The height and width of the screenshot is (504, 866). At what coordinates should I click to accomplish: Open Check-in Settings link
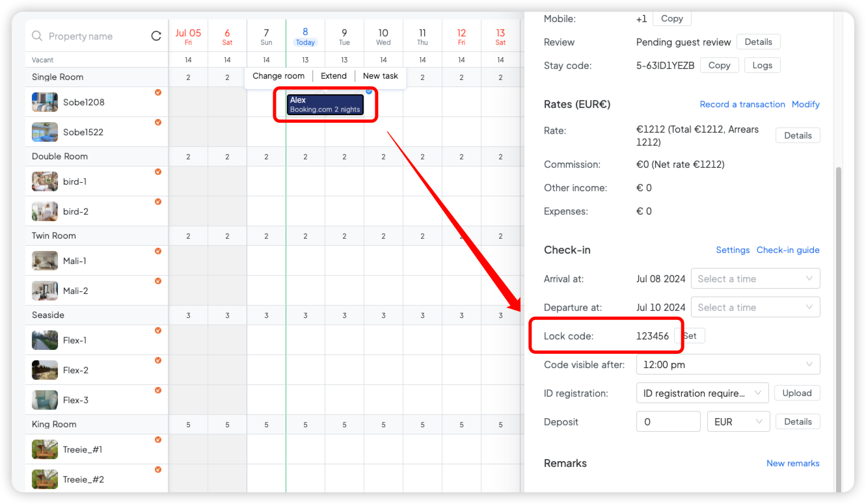[733, 250]
